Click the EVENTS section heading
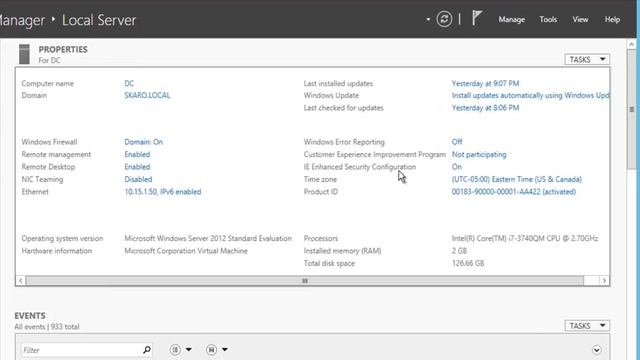The height and width of the screenshot is (360, 640). tap(30, 316)
